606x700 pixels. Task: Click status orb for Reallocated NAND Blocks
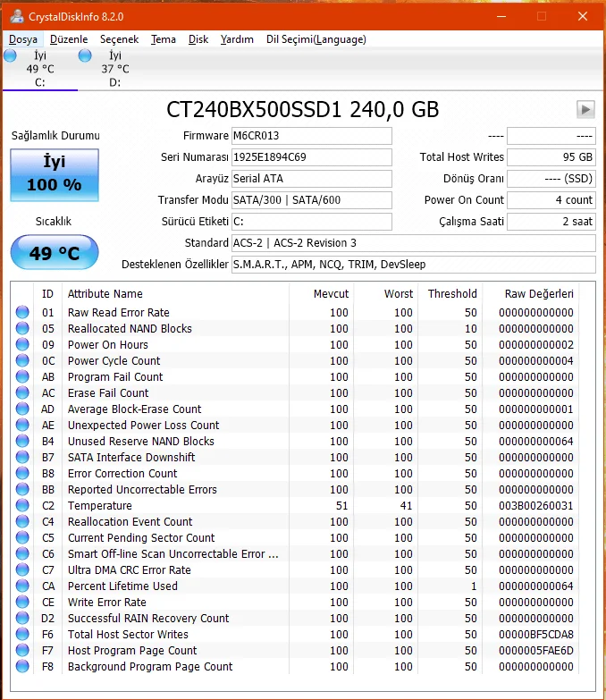22,328
